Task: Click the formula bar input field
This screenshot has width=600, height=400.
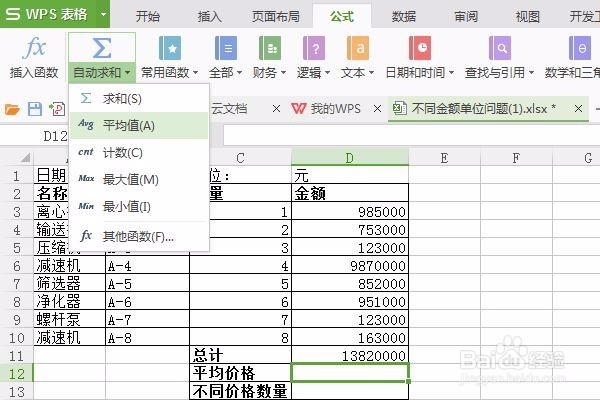Action: click(411, 135)
